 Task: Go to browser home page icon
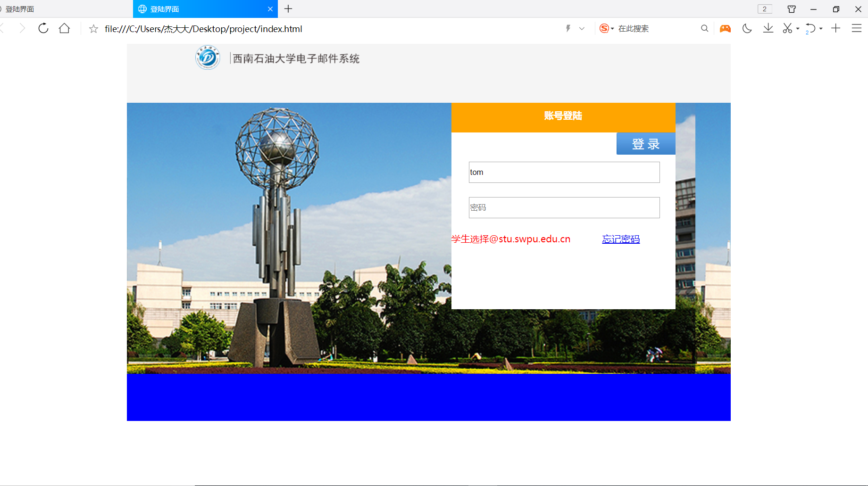click(x=65, y=28)
